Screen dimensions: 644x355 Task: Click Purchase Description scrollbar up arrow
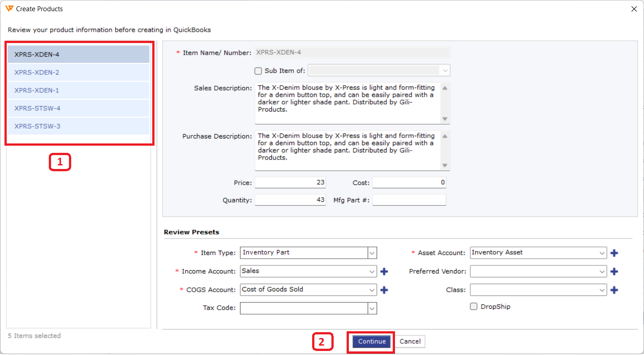click(x=445, y=135)
